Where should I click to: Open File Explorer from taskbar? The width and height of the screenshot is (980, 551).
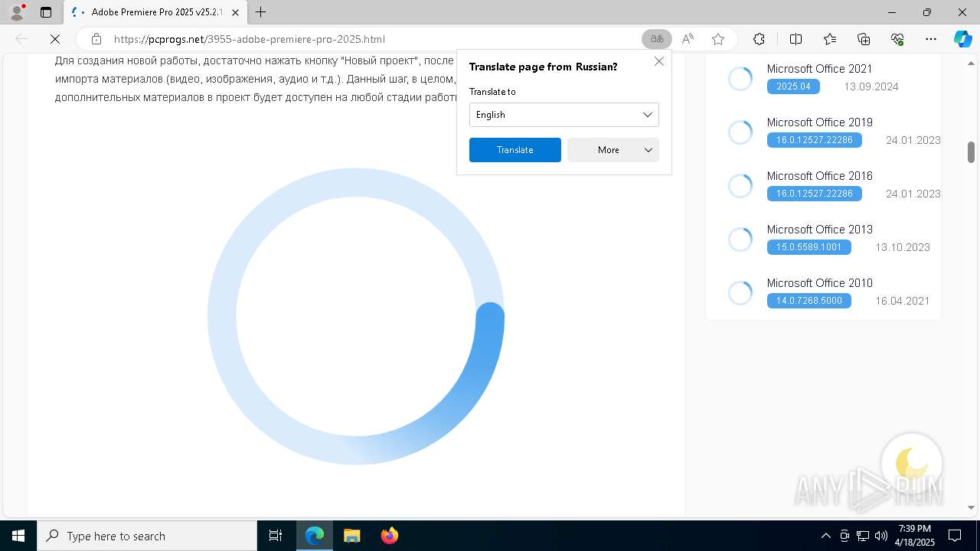(x=352, y=536)
